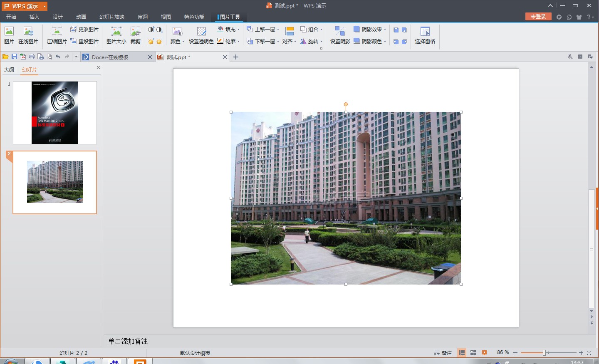This screenshot has width=599, height=364.
Task: Switch to the 大纲 outline tab
Action: [9, 69]
